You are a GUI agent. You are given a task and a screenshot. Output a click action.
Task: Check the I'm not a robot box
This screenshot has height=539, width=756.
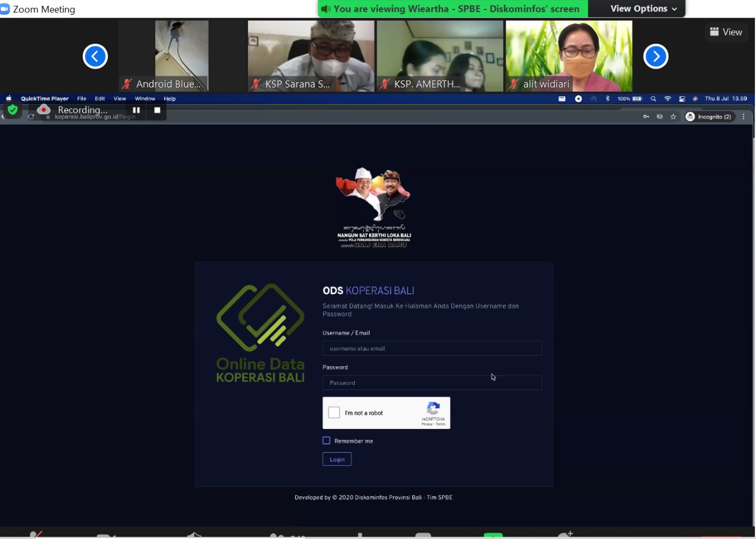[x=334, y=413]
